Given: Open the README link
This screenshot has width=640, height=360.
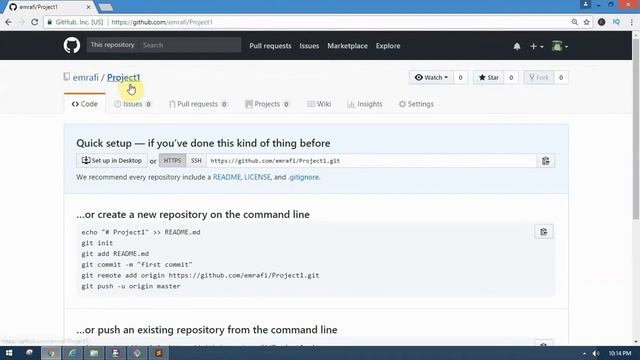Looking at the screenshot, I should pos(227,177).
